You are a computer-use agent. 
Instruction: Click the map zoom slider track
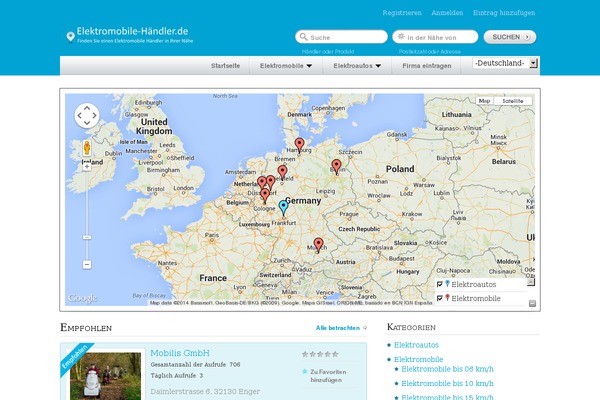point(87,216)
